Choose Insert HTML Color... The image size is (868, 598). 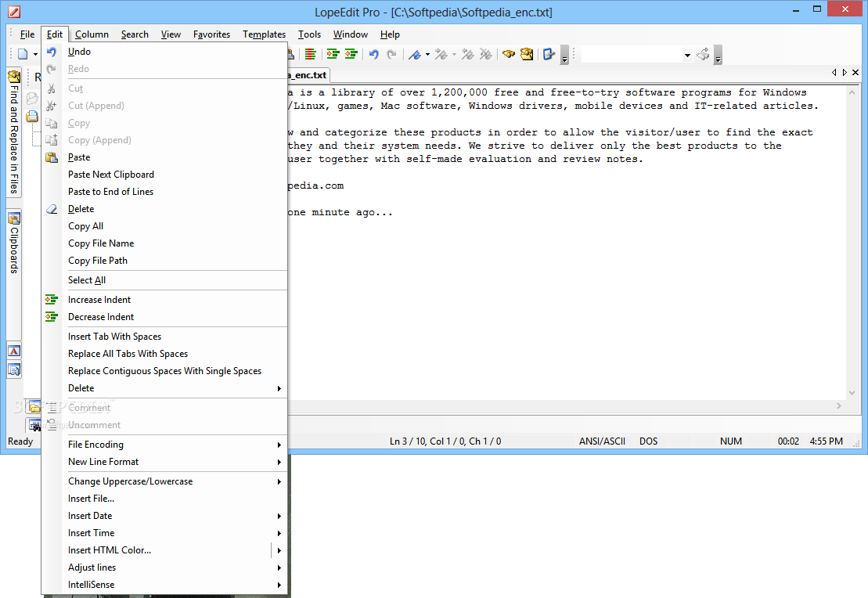[164, 550]
